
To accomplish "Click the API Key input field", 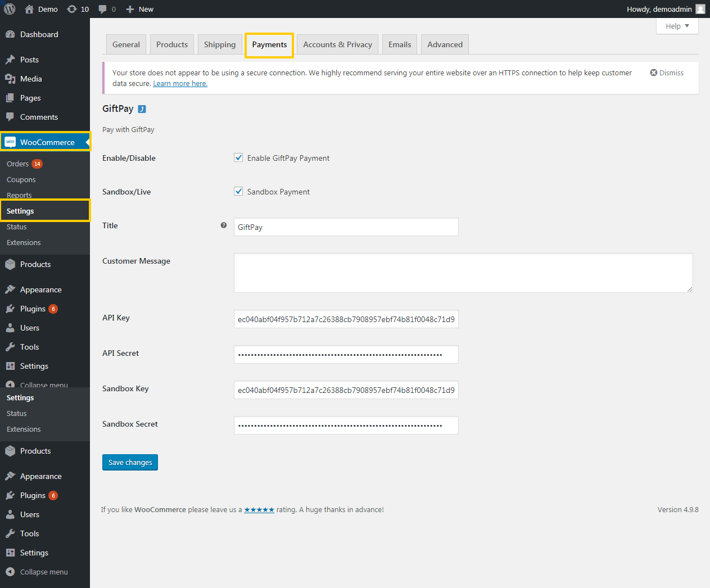I will pyautogui.click(x=346, y=319).
